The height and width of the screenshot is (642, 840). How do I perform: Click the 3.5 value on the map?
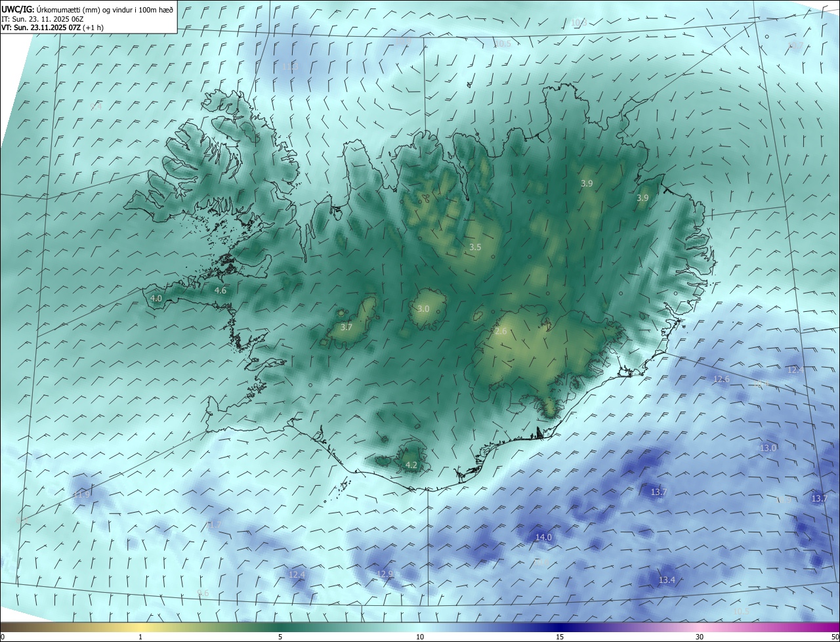coord(476,247)
